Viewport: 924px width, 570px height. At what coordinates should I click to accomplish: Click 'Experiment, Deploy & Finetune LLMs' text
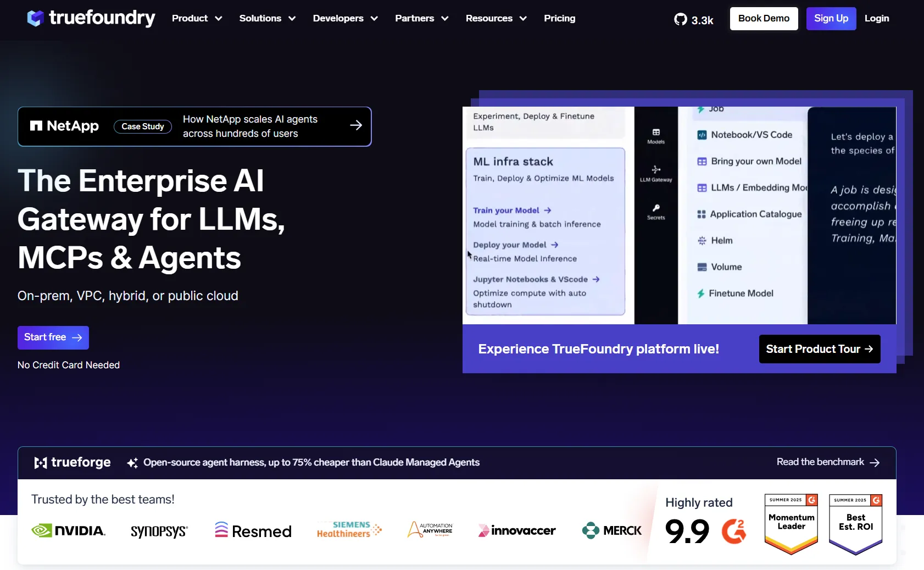[534, 122]
